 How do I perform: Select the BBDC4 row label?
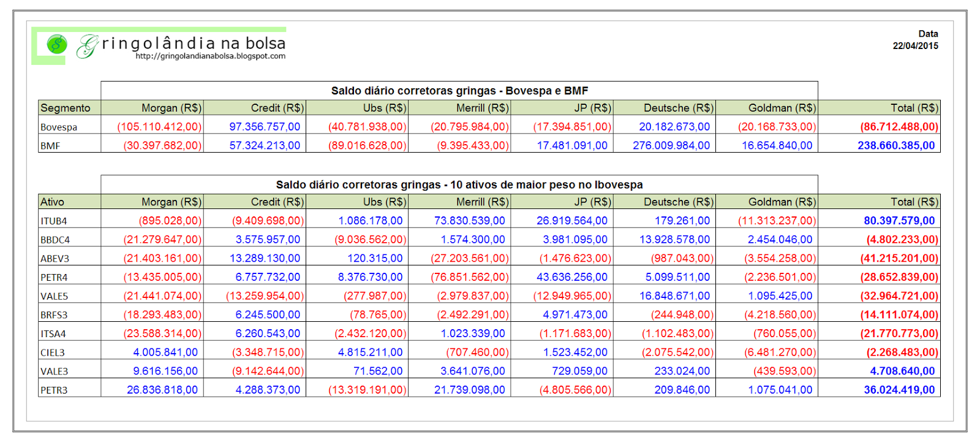[55, 240]
